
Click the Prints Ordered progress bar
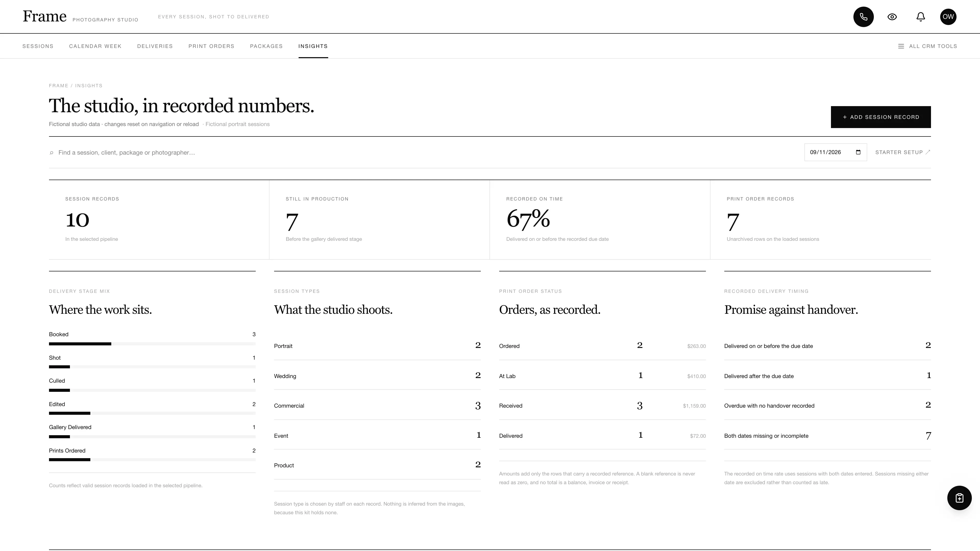click(152, 459)
